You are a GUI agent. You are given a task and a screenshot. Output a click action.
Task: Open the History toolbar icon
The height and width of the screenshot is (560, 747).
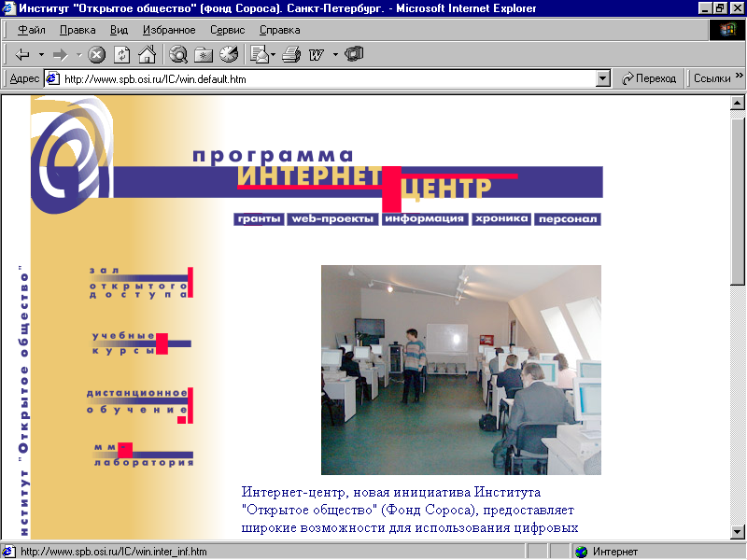pos(229,54)
